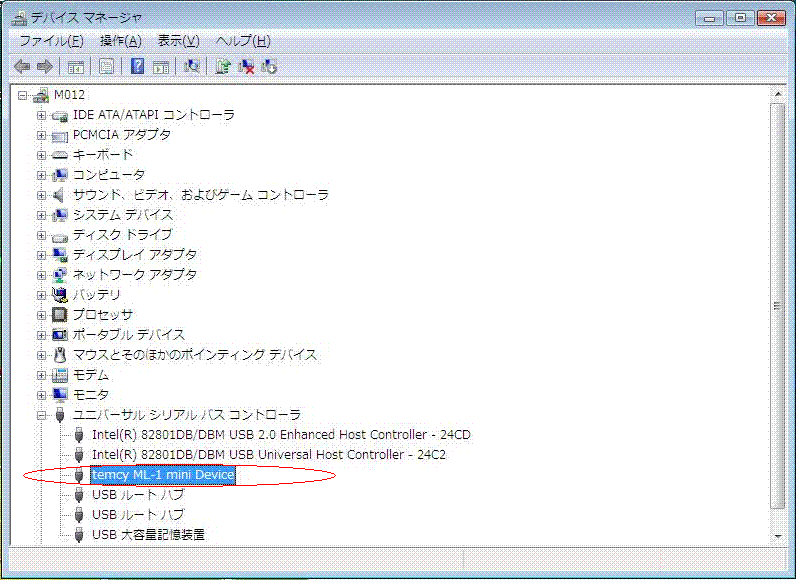Click the IDE ATA/ATAPI コントローラ icon
Screen dimensions: 796x580
click(x=60, y=116)
